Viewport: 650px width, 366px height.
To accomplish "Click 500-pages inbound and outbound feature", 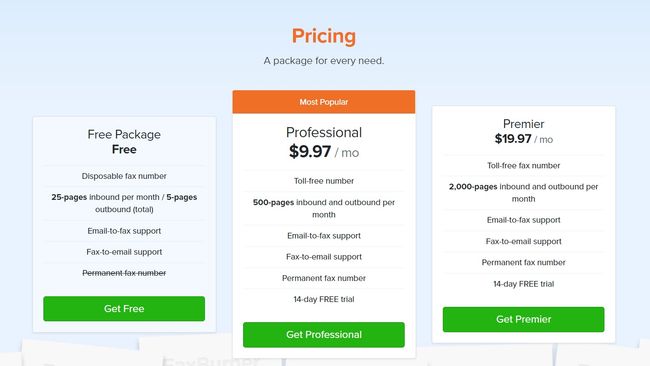I will pyautogui.click(x=324, y=208).
